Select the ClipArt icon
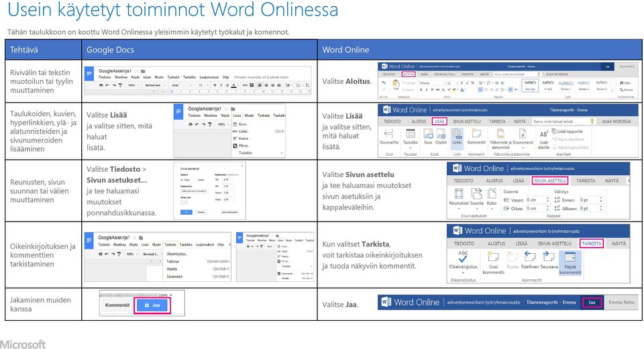 [x=441, y=134]
